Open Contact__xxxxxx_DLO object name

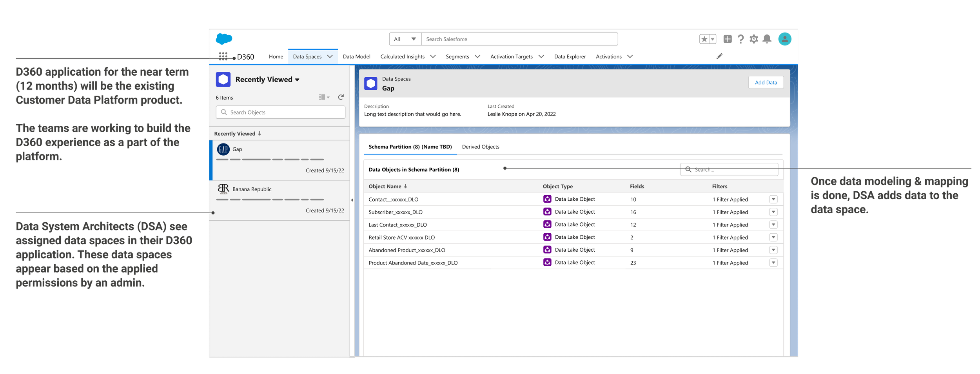394,200
